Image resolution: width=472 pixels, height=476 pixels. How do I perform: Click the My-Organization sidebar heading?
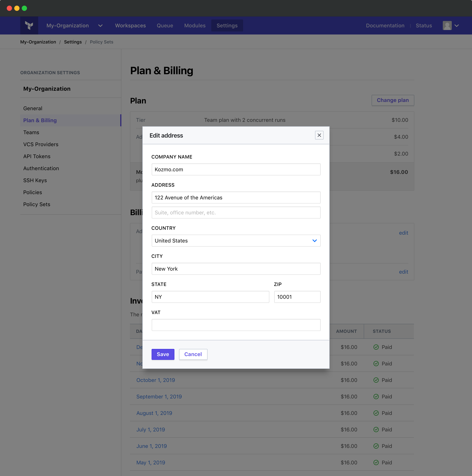[47, 89]
